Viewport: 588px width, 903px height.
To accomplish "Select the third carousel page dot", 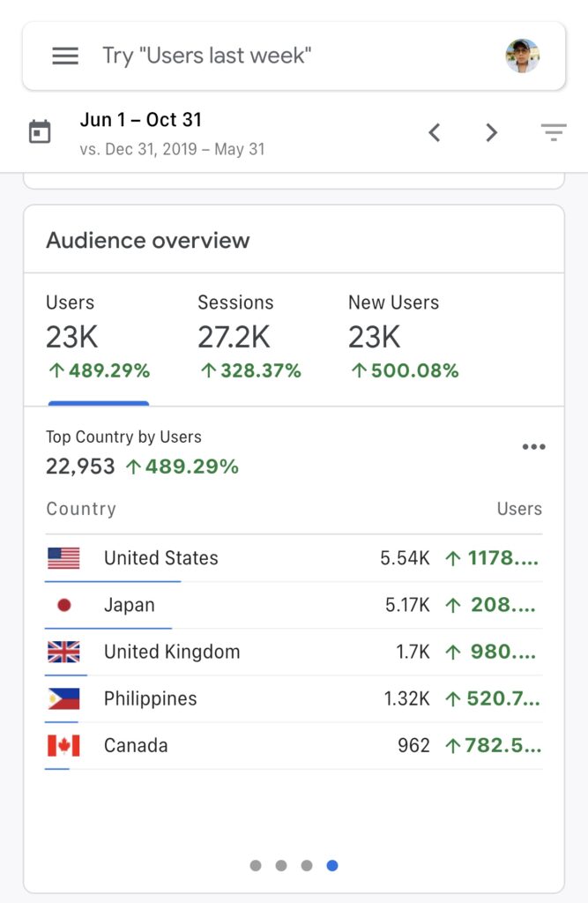I will tap(307, 866).
